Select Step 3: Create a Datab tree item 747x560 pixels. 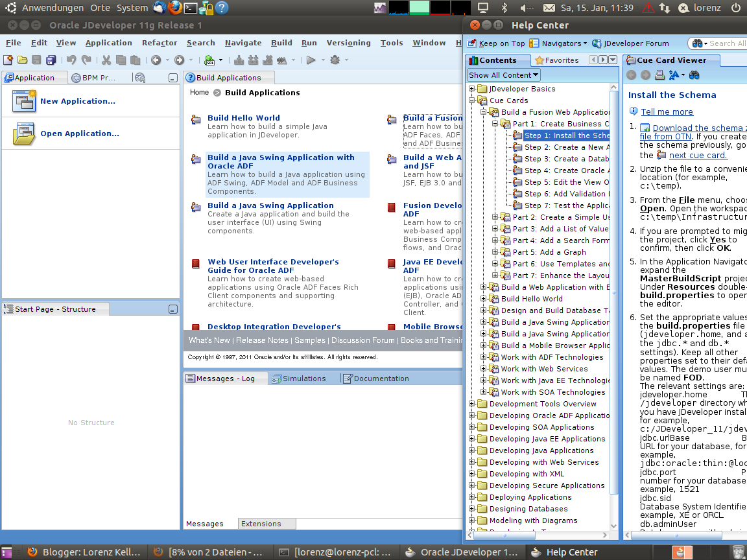[567, 159]
